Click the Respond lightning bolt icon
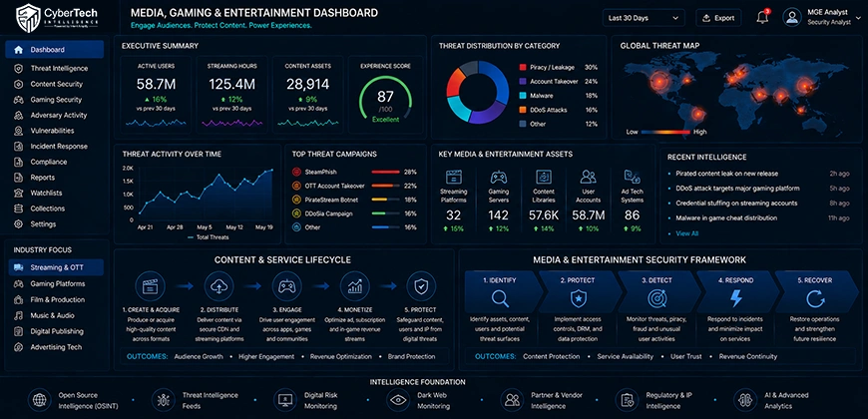 [x=735, y=299]
